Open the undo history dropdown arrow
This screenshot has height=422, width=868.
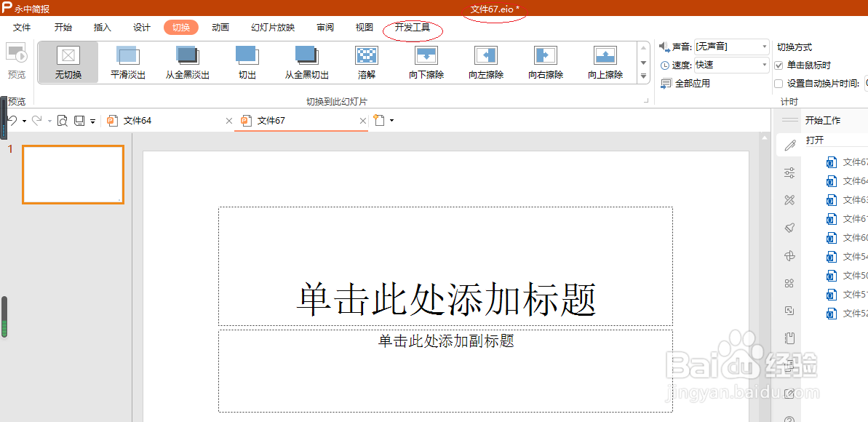point(24,121)
